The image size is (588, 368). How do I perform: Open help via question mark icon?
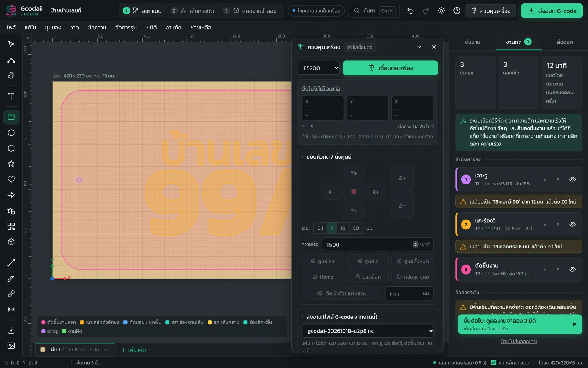(x=457, y=11)
